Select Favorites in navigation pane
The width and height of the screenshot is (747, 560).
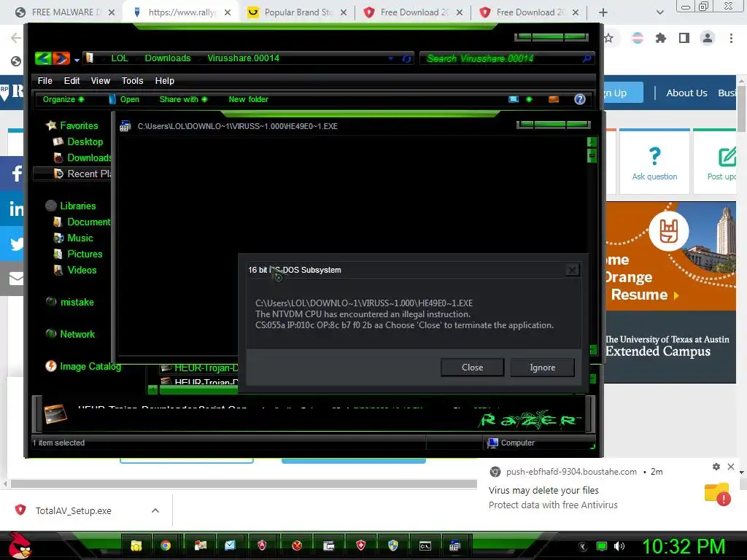(72, 125)
